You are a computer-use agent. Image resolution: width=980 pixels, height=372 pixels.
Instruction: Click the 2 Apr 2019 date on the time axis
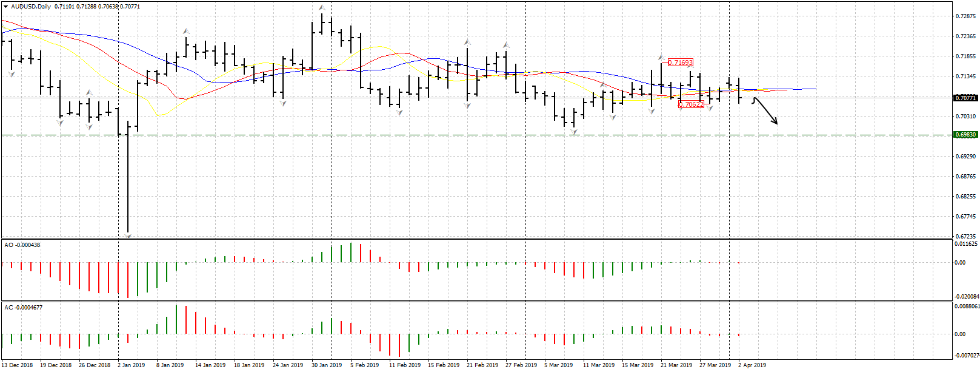tap(752, 365)
